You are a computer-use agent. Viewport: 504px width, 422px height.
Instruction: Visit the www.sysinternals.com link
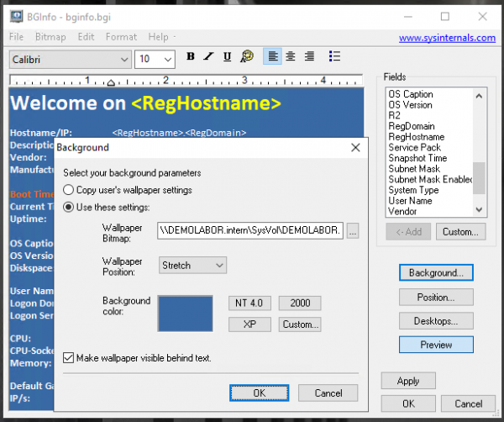(x=445, y=37)
